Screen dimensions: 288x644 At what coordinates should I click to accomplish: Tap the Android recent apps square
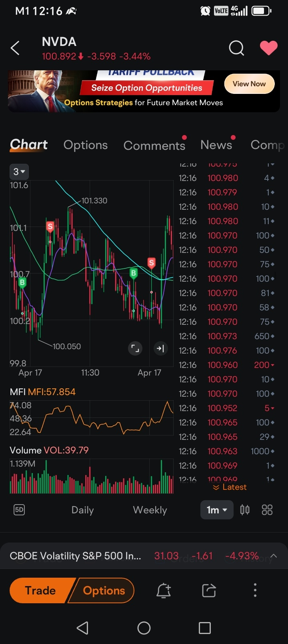tap(205, 628)
